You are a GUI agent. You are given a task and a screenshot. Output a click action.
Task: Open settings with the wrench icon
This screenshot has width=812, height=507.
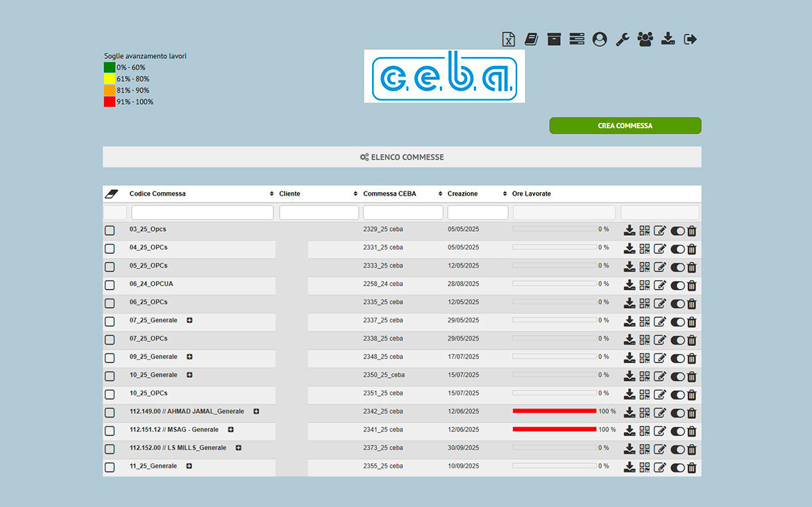[x=622, y=39]
